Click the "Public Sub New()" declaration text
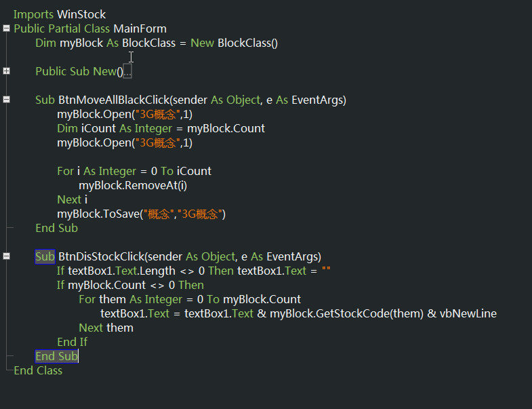This screenshot has height=409, width=532. [79, 72]
